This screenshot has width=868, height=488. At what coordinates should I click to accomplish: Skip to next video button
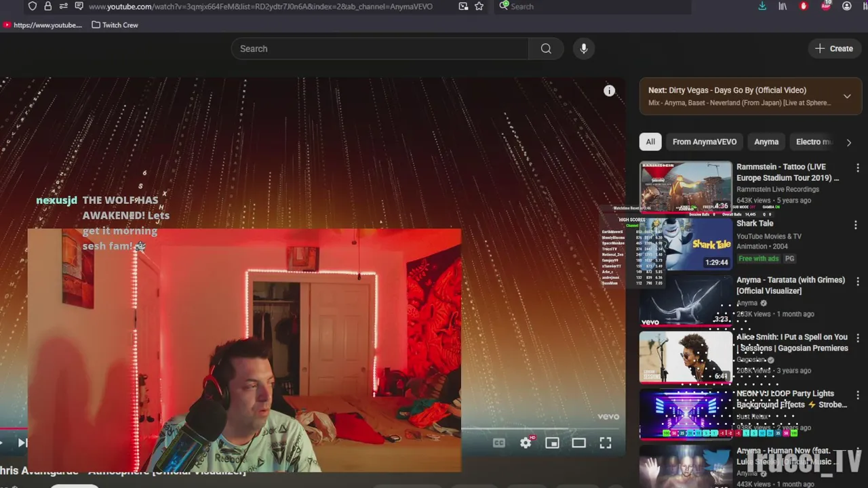pos(22,443)
